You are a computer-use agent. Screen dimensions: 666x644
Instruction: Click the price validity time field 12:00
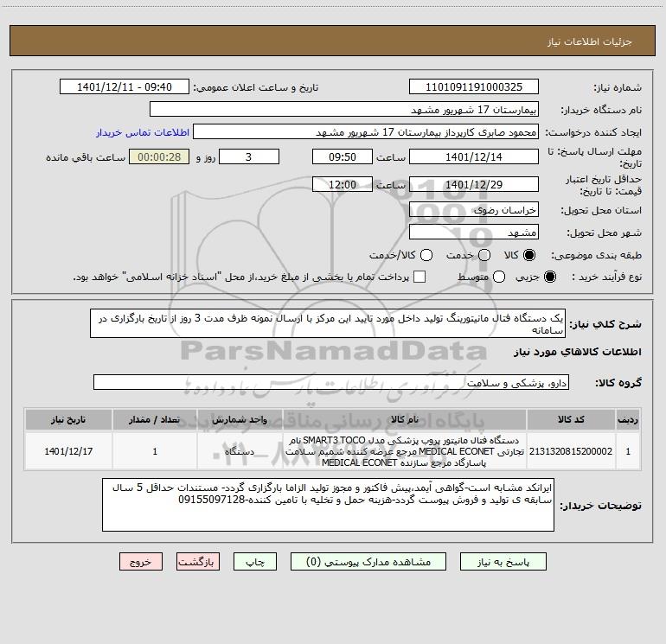pyautogui.click(x=343, y=184)
